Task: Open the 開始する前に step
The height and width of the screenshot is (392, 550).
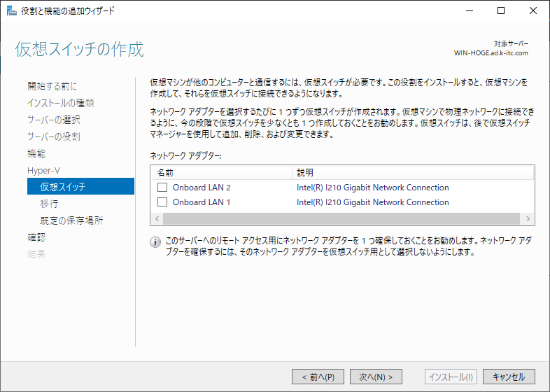Action: (52, 86)
